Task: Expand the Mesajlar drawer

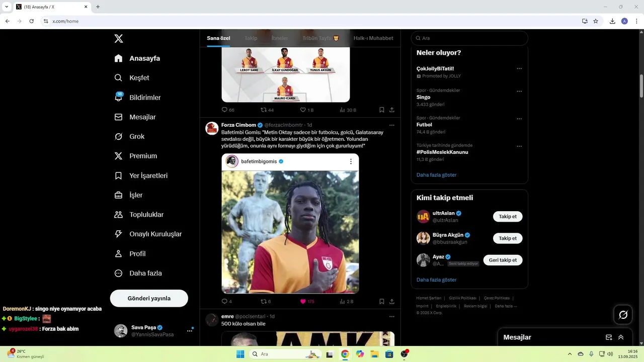Action: click(621, 337)
